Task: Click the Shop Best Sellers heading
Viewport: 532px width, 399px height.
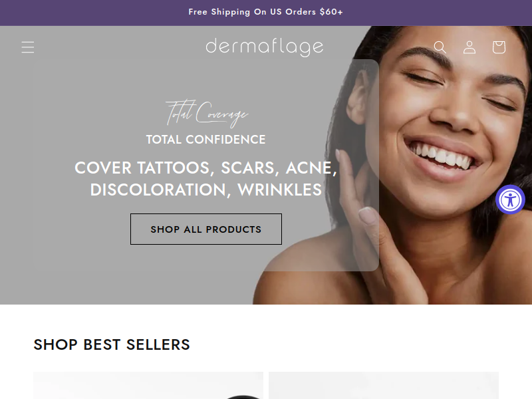Action: click(x=112, y=344)
